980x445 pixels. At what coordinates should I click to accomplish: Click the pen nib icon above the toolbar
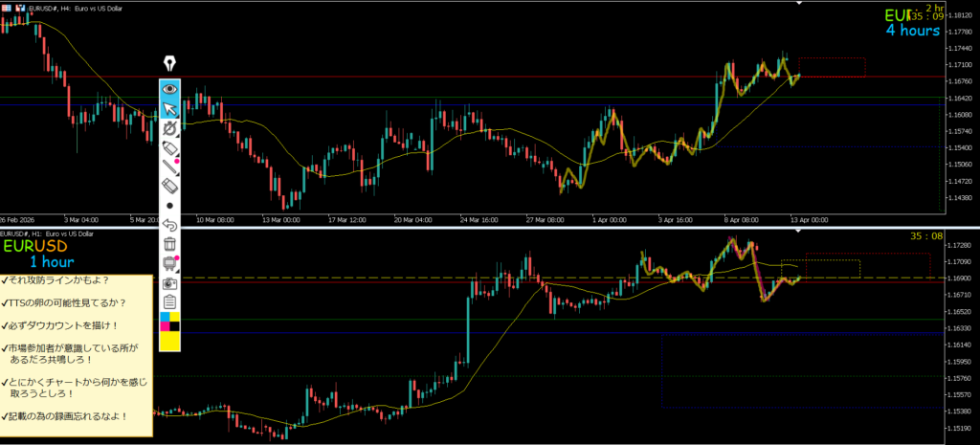tap(170, 64)
